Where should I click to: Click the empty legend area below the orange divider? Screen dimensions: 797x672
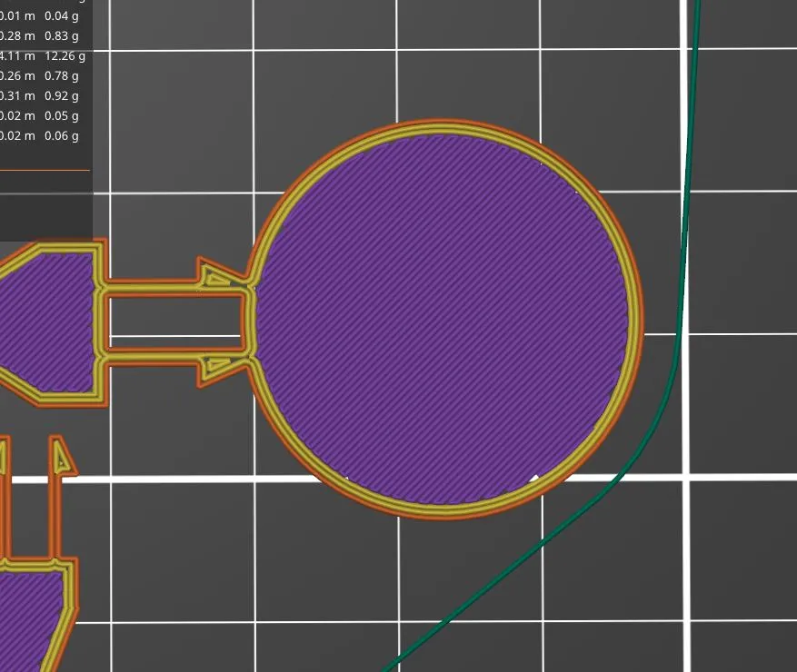45,204
